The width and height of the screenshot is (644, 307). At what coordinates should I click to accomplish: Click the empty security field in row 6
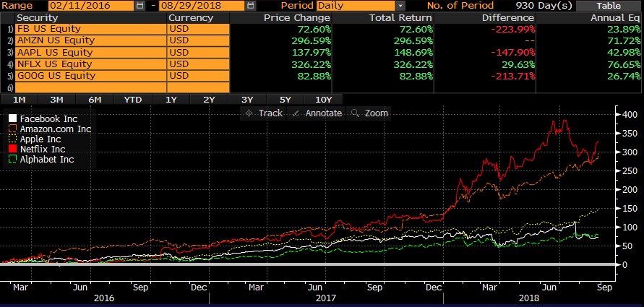tap(90, 87)
